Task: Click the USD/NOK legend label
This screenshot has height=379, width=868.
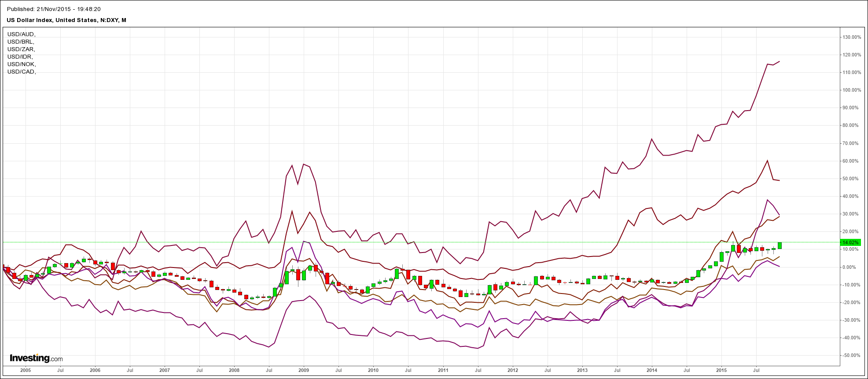Action: tap(22, 64)
